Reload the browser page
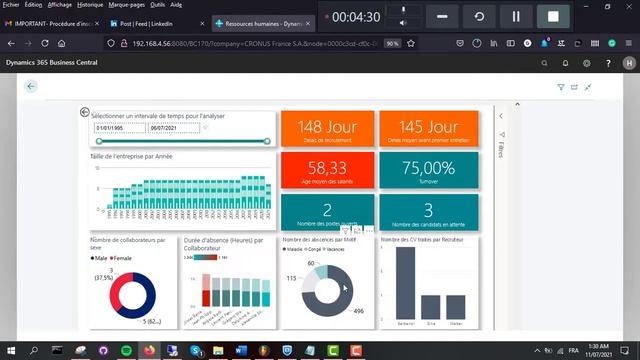 (45, 43)
